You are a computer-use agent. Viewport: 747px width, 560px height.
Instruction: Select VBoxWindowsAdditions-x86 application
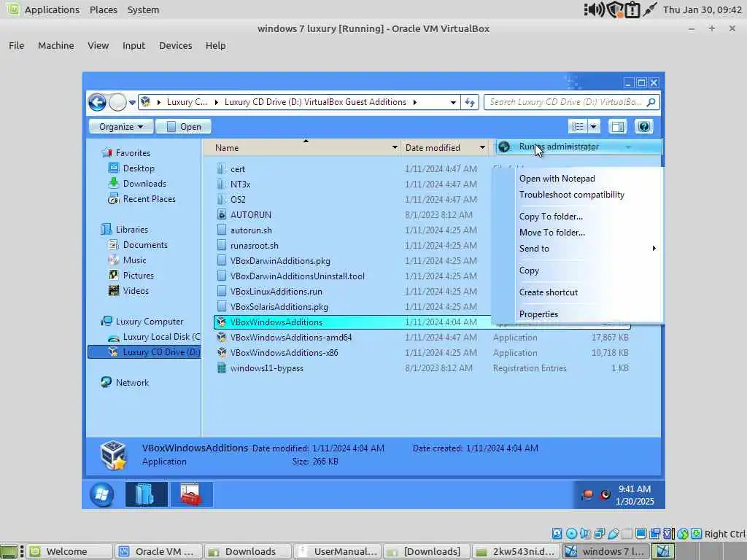[x=284, y=353]
